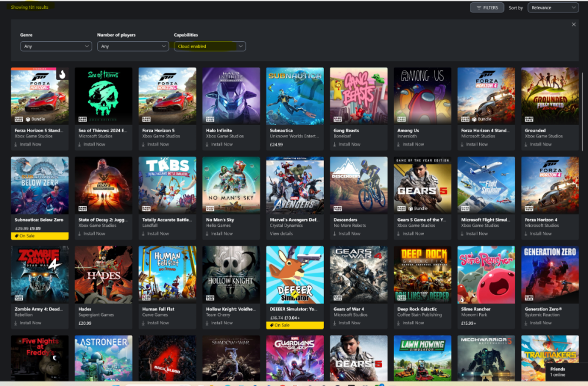Click the flame icon on Forza Horizon 5 Standard

tap(62, 75)
